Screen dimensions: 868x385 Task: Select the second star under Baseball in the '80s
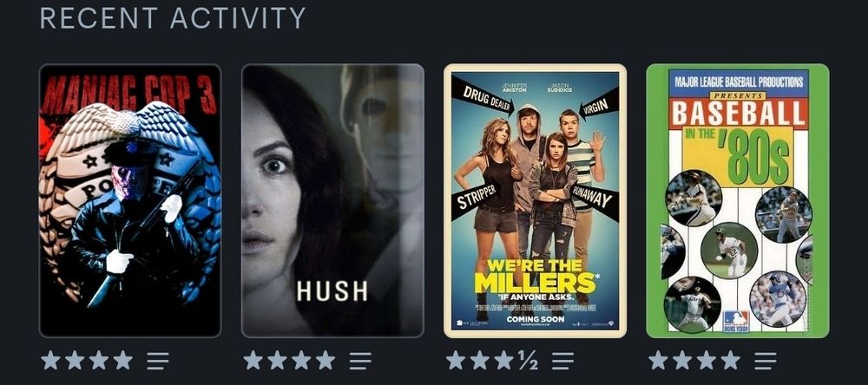tap(682, 360)
